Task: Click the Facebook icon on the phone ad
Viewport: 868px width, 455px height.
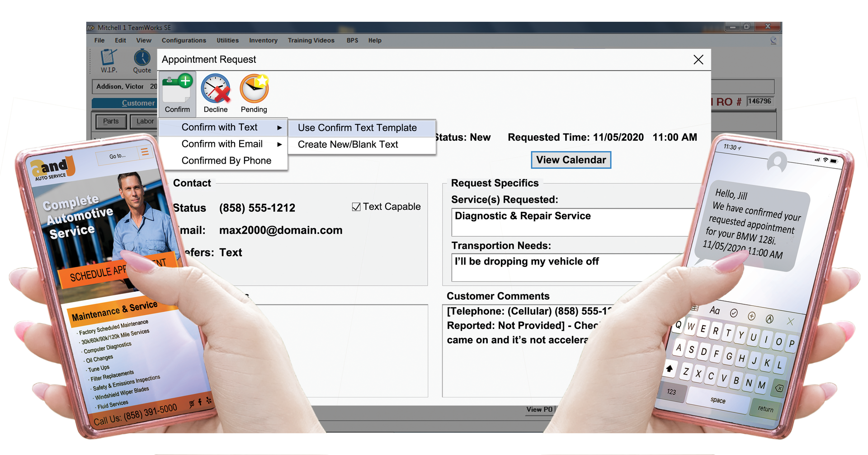Action: pos(200,402)
